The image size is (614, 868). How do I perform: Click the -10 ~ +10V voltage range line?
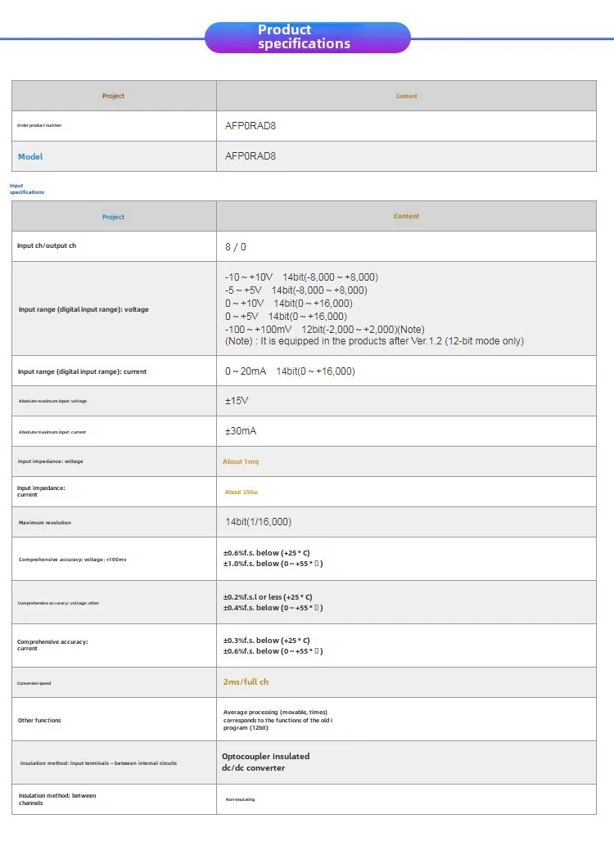click(301, 277)
